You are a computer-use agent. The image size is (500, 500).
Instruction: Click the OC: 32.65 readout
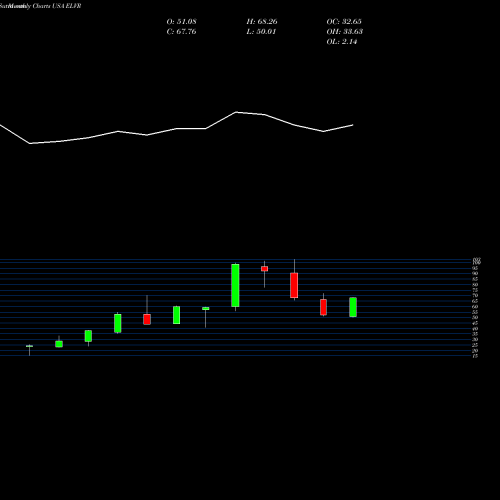point(344,22)
